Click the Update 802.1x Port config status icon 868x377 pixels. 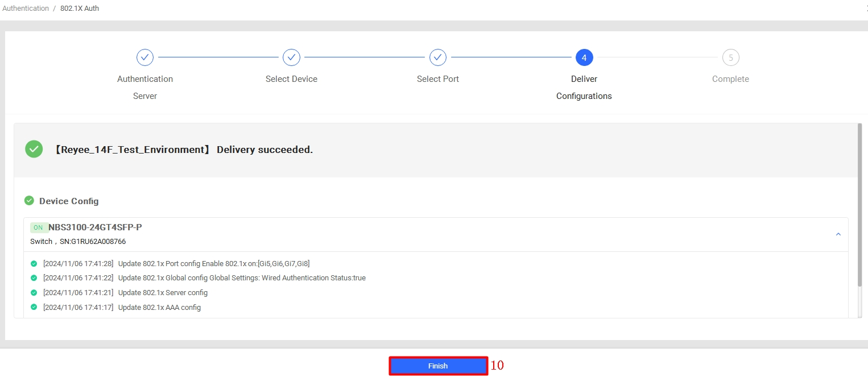click(34, 264)
